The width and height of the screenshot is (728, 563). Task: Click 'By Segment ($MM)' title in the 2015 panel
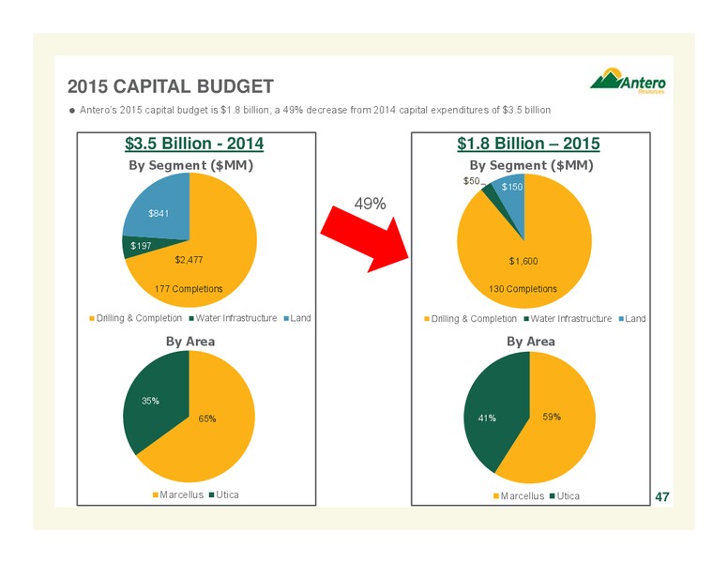[531, 165]
